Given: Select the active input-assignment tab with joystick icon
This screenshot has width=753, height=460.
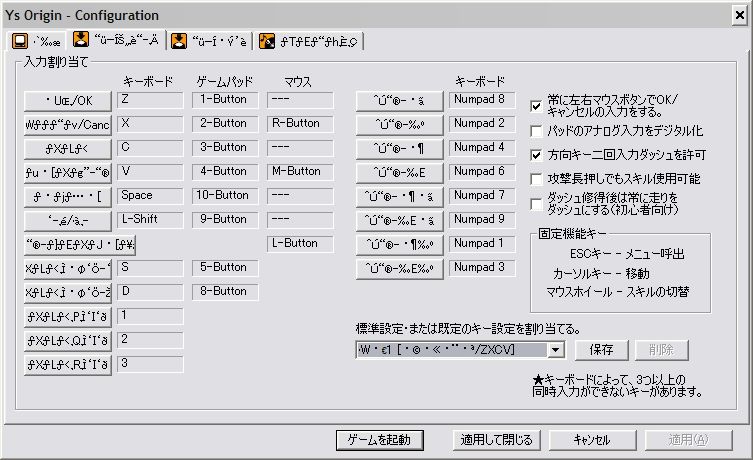Looking at the screenshot, I should click(116, 40).
